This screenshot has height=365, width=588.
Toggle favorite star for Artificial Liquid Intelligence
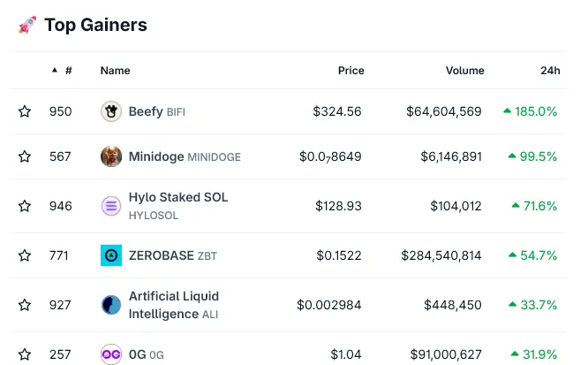click(x=25, y=305)
